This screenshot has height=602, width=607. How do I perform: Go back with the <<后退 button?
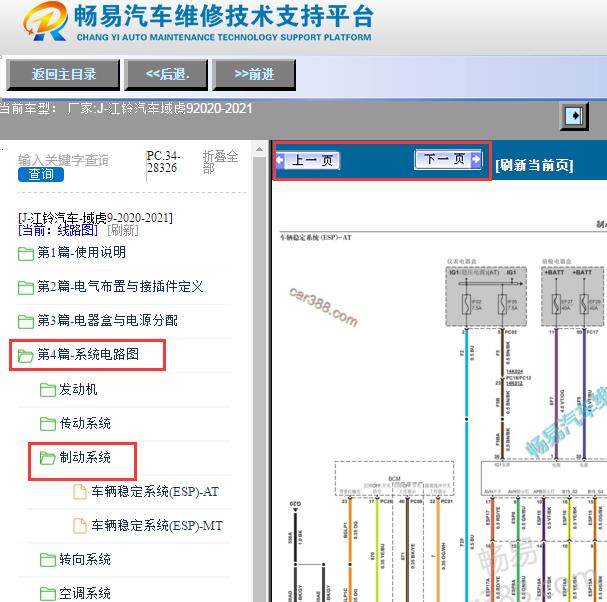[x=166, y=74]
